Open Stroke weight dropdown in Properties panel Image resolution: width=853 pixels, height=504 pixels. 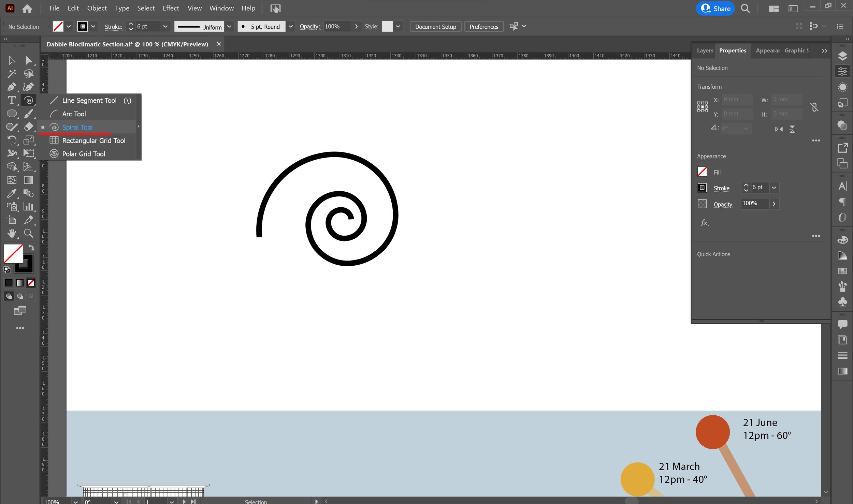click(774, 188)
